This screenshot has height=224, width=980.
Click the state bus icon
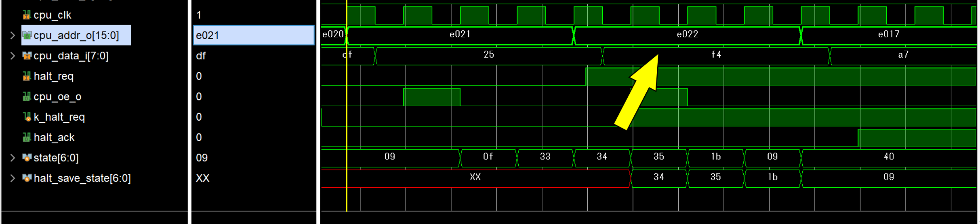(x=27, y=158)
